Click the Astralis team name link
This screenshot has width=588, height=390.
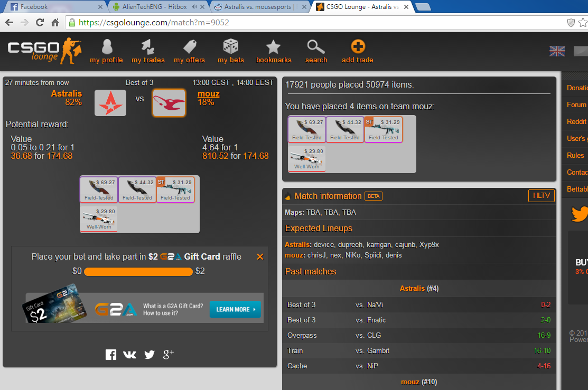point(67,93)
